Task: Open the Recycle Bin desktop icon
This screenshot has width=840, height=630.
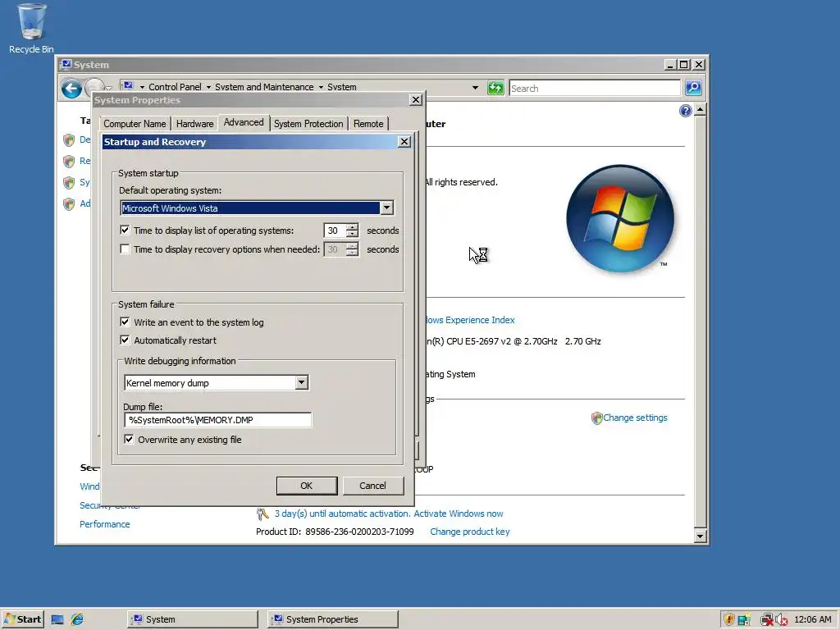Action: 31,29
